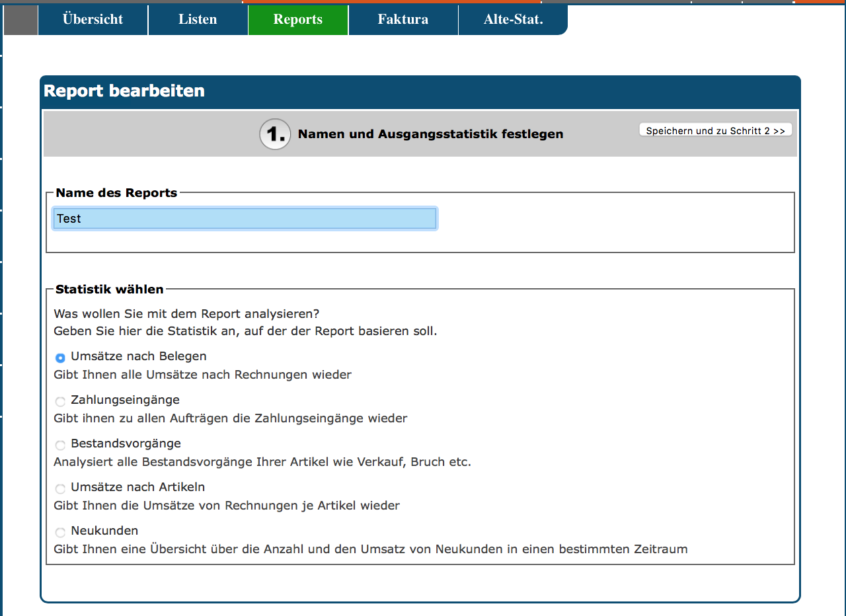Click the Report bearbeiten panel title
The image size is (846, 616).
tap(124, 91)
